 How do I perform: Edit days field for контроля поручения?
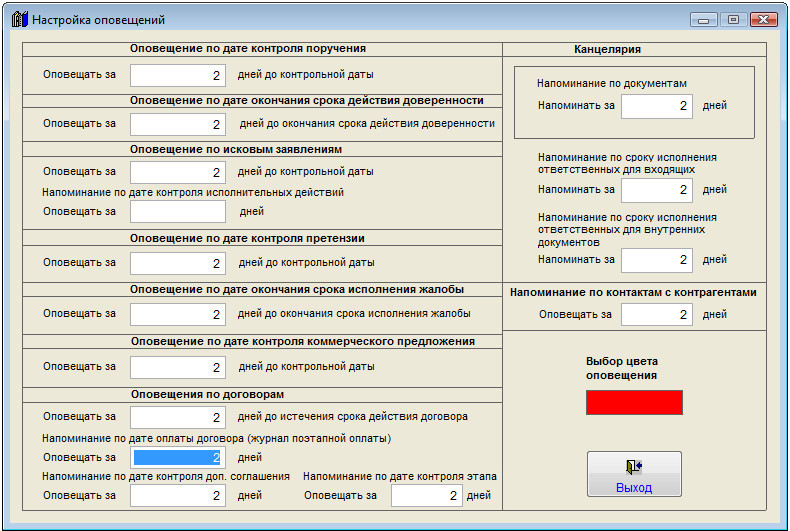coord(178,76)
